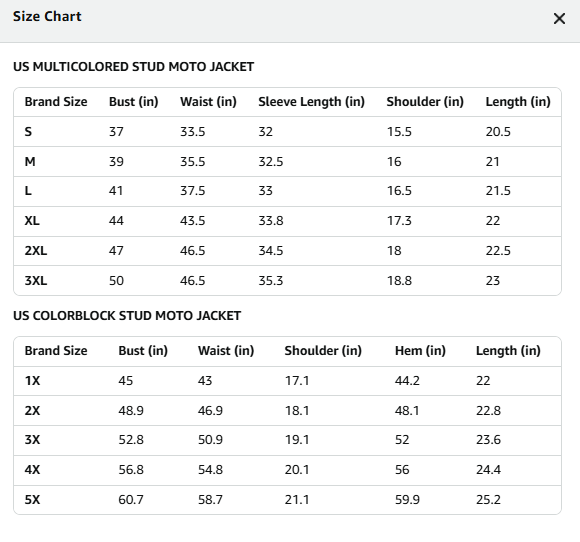Select the US Colorblock Stud Moto Jacket heading
Image resolution: width=580 pixels, height=542 pixels.
pos(127,316)
